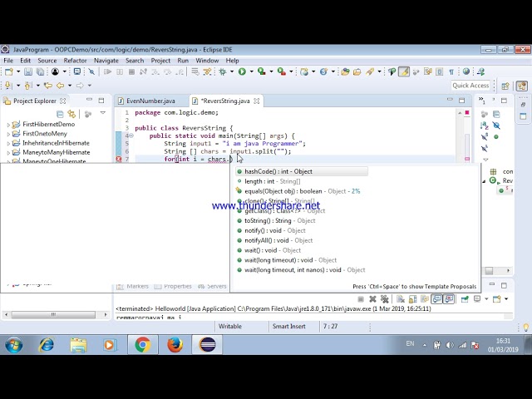The image size is (532, 399).
Task: Run the program with green Run icon
Action: point(242,71)
